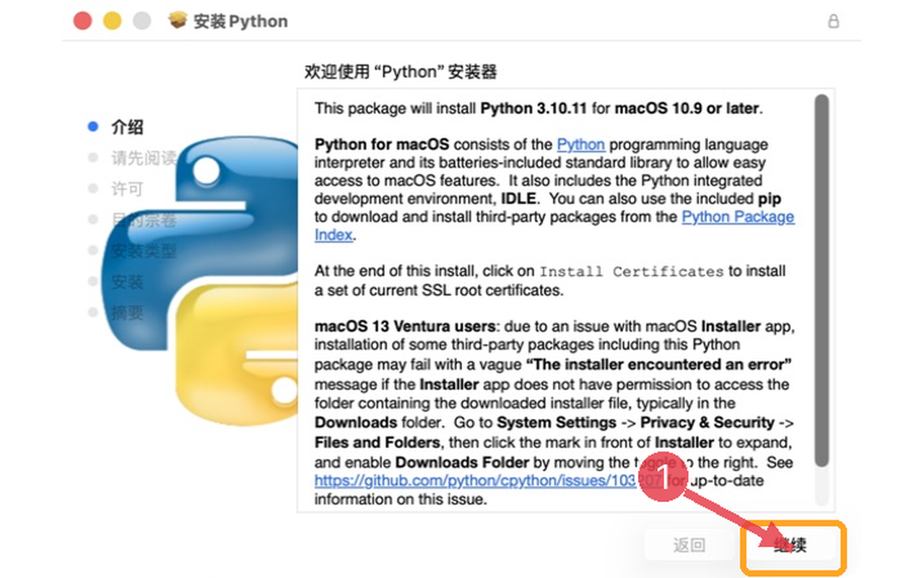This screenshot has height=578, width=924.
Task: Click the blue bullet next to 介绍
Action: tap(92, 126)
